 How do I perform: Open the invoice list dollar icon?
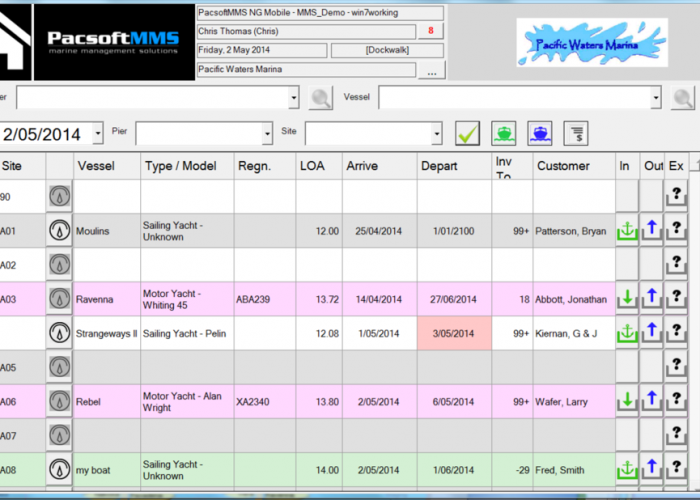coord(576,133)
